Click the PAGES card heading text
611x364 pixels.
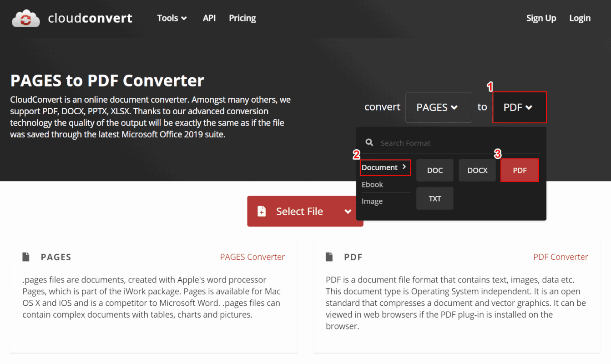(56, 257)
